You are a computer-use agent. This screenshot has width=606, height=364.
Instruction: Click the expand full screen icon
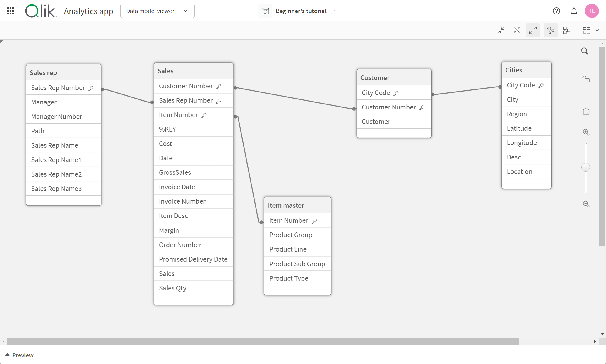[533, 30]
